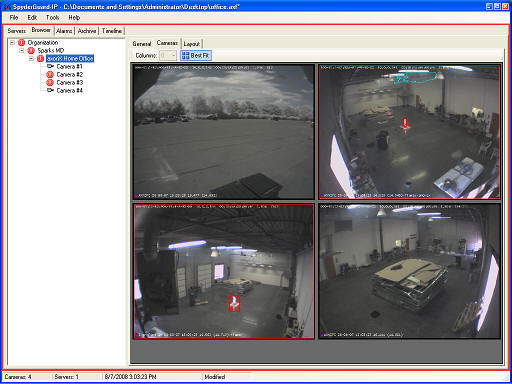Collapse the Home Office tree node
Viewport: 512px width, 384px height.
(31, 59)
